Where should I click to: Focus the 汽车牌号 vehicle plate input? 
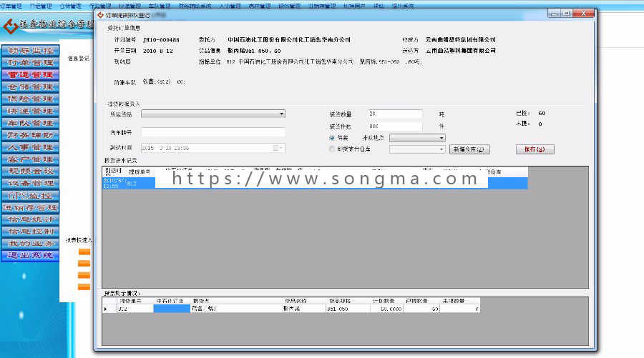pyautogui.click(x=213, y=132)
